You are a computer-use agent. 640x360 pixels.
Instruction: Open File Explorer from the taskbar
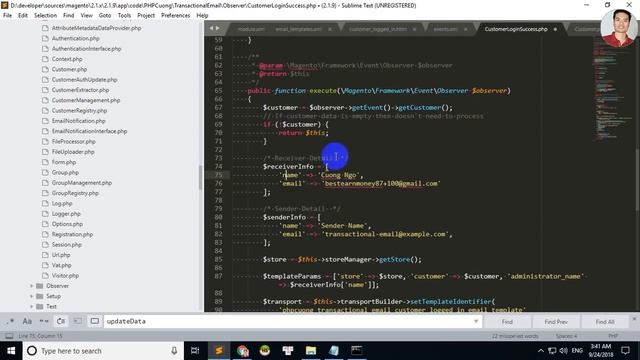(311, 351)
